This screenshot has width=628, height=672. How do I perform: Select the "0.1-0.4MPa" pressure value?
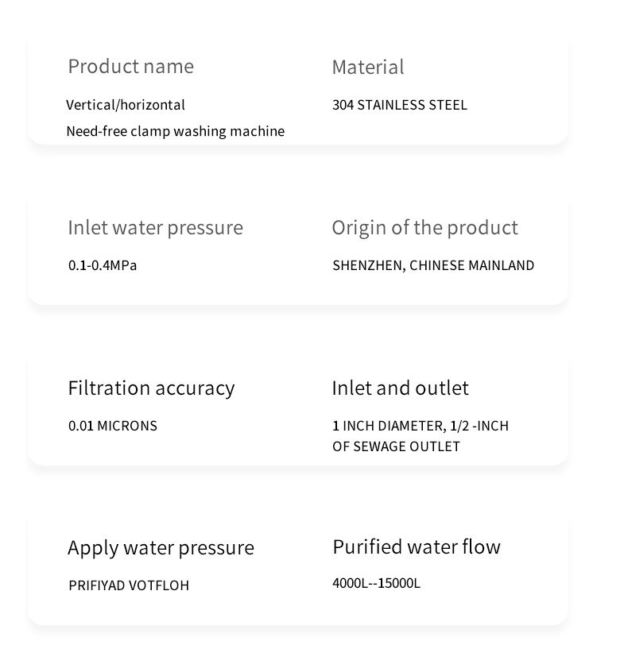103,265
